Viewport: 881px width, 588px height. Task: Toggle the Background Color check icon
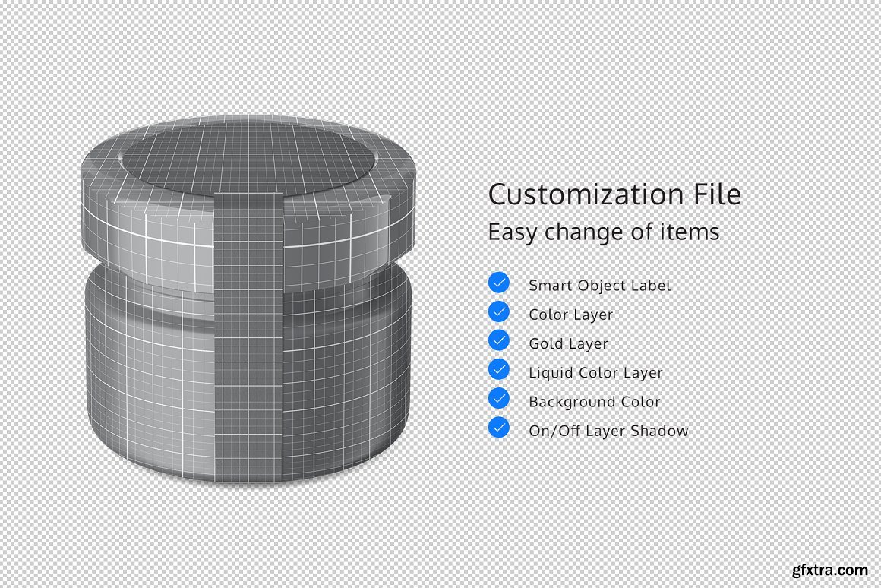coord(499,398)
